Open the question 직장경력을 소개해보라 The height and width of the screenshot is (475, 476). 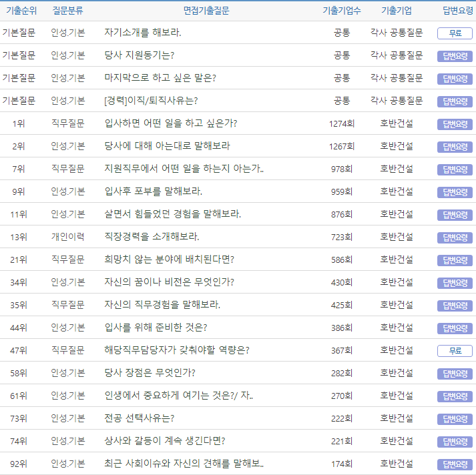tap(152, 237)
